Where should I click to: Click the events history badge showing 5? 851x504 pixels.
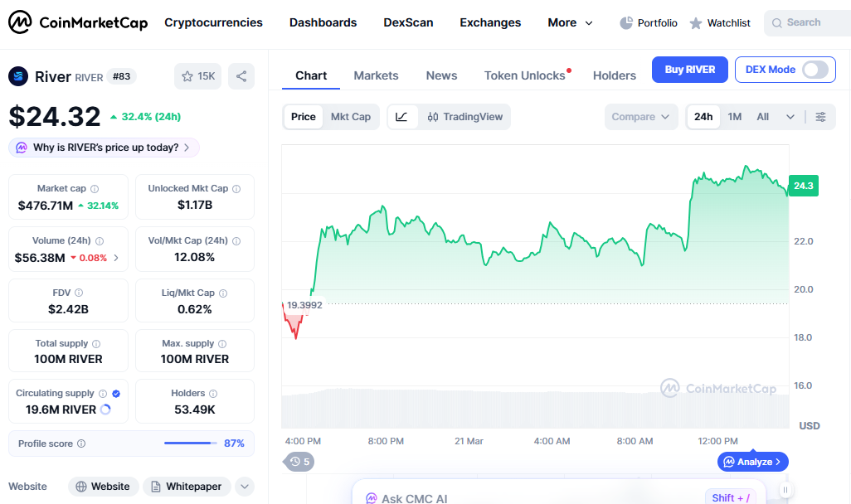pyautogui.click(x=299, y=462)
